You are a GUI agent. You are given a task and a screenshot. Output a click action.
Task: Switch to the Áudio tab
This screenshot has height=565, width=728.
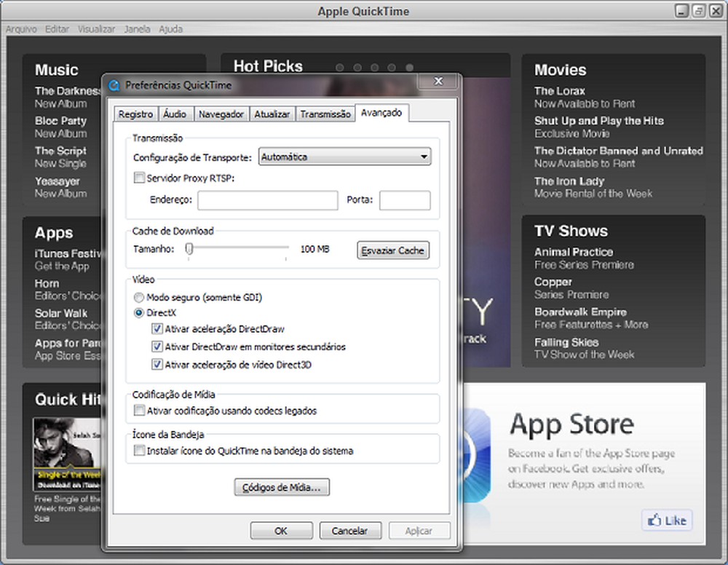coord(175,114)
